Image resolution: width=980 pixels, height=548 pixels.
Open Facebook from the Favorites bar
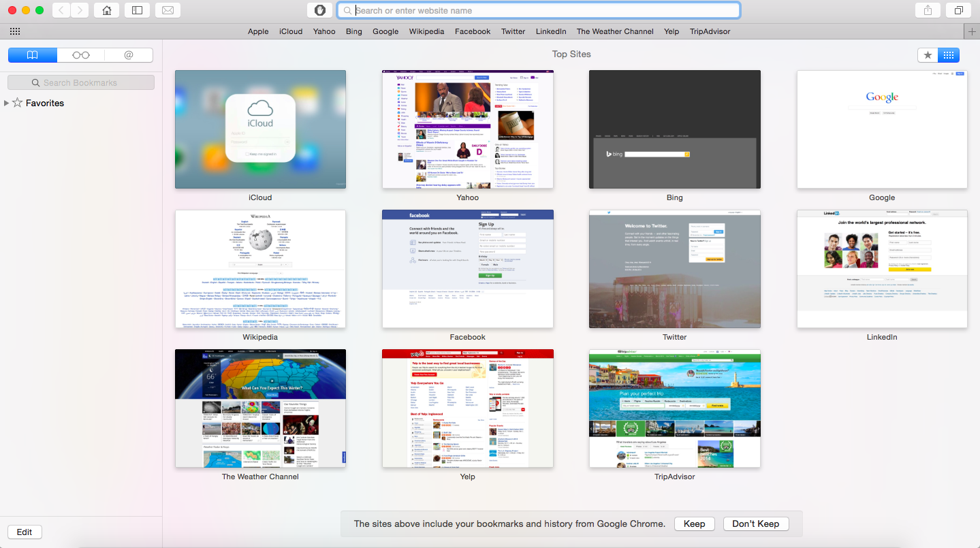473,31
